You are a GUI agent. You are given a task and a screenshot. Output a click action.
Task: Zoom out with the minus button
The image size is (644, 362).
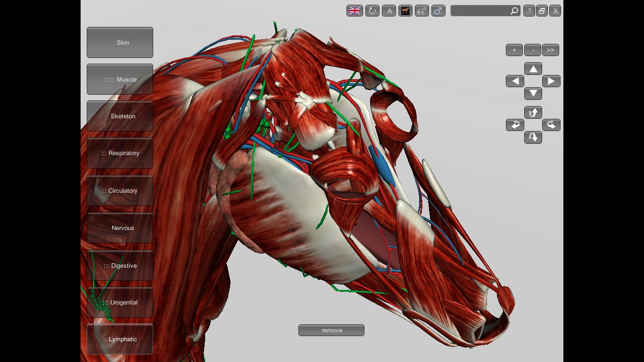pyautogui.click(x=533, y=50)
